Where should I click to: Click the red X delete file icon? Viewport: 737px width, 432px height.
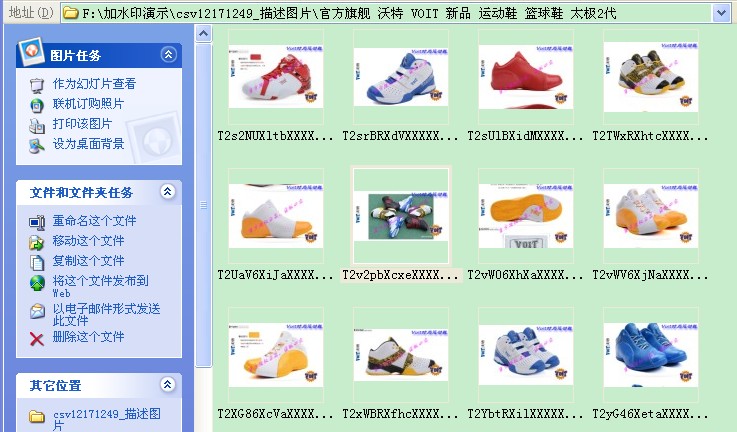pos(37,338)
